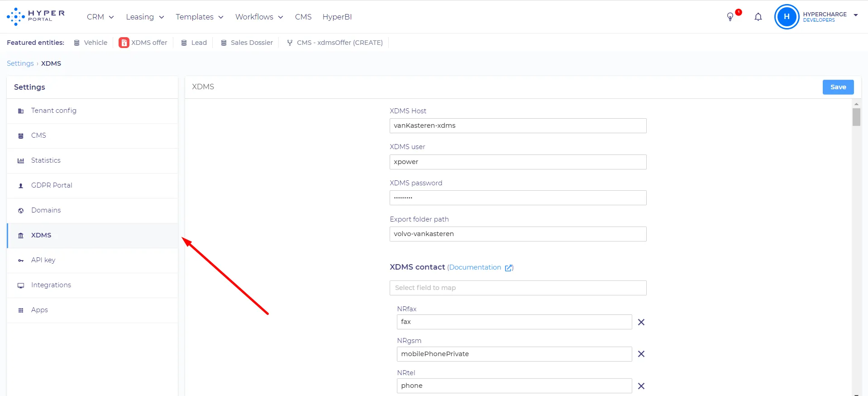The width and height of the screenshot is (868, 396).
Task: Click the Featured entities label
Action: [35, 43]
